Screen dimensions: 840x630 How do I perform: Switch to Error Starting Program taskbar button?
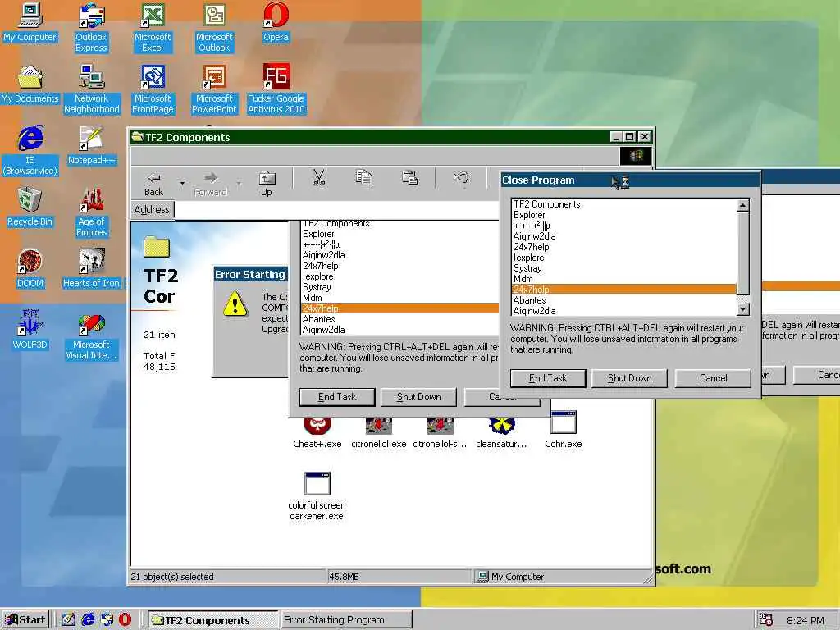point(346,620)
